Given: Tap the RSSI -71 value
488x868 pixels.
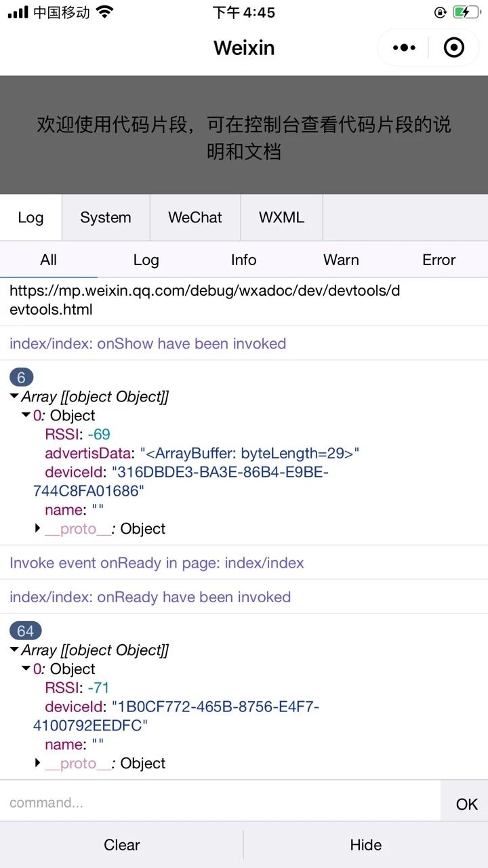Looking at the screenshot, I should click(x=98, y=688).
